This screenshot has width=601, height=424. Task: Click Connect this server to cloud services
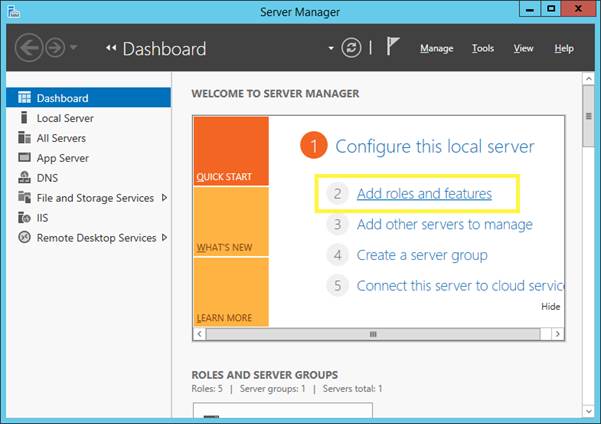point(460,286)
